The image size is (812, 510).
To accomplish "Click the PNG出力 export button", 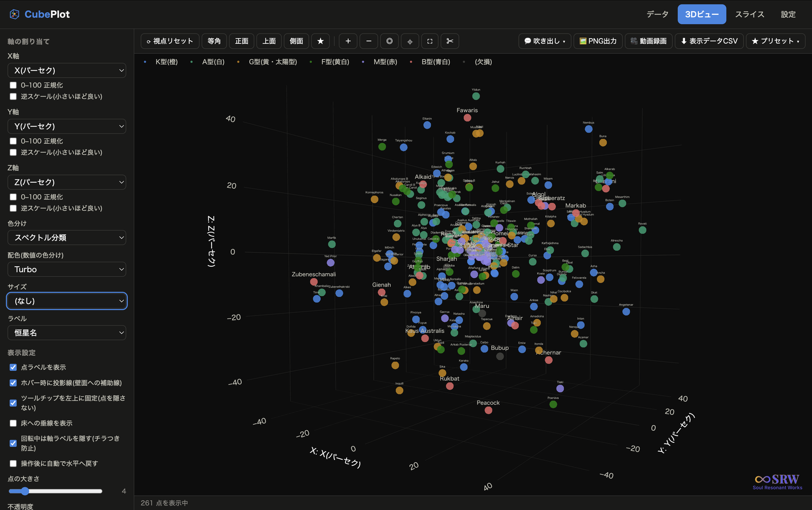I will pyautogui.click(x=598, y=41).
